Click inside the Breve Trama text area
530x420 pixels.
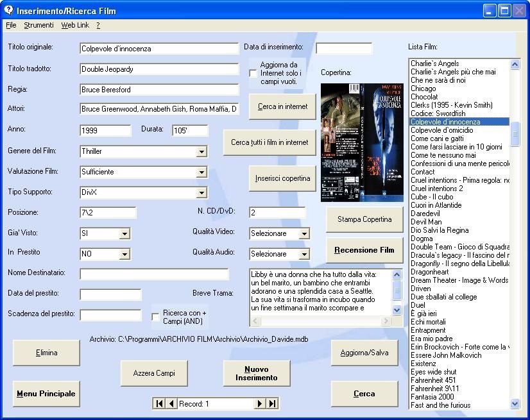320,291
